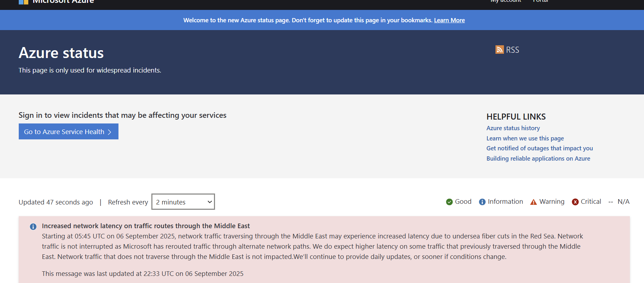Follow the Learn More banner link
Image resolution: width=644 pixels, height=283 pixels.
click(449, 20)
